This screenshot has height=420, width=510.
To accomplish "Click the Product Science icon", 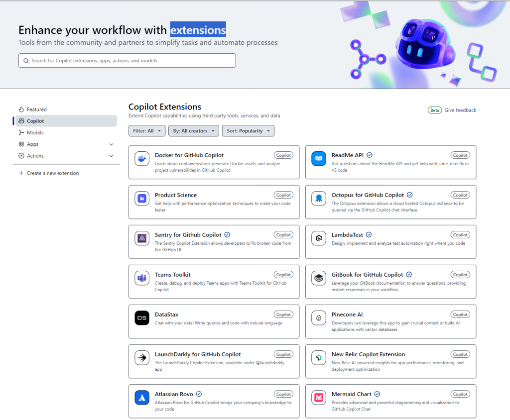I will tap(142, 198).
